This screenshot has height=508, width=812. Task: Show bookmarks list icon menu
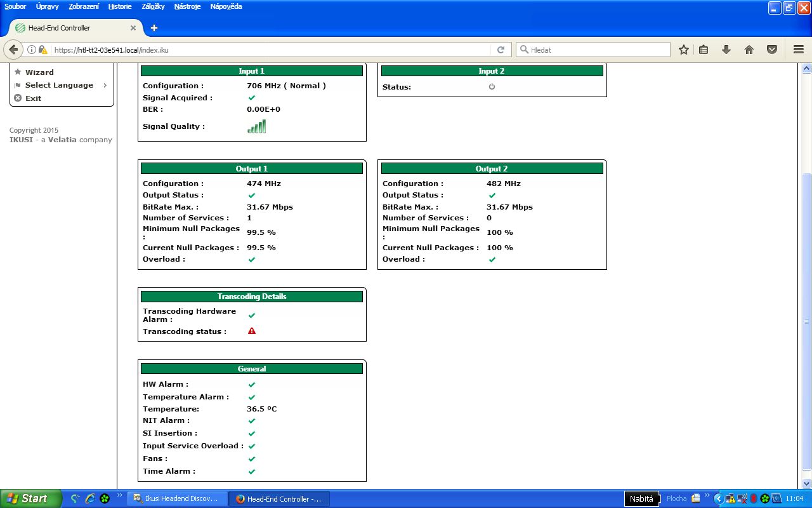[704, 50]
